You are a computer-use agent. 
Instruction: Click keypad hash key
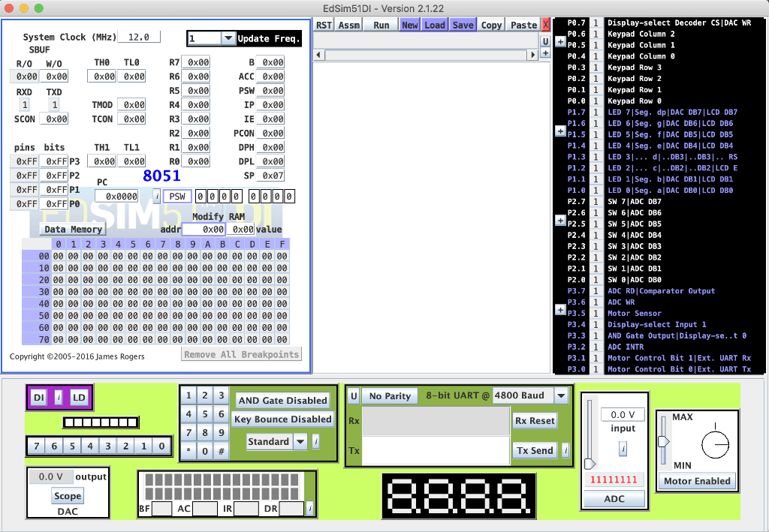(222, 452)
